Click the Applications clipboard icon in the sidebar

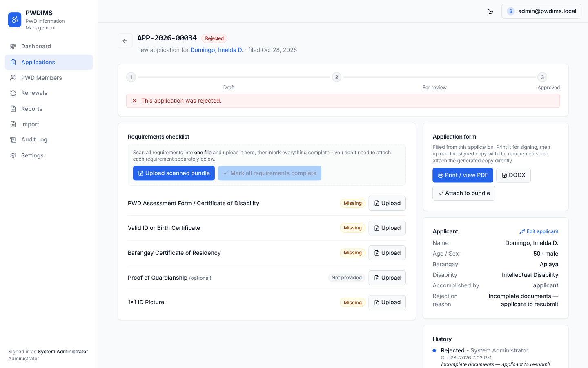13,62
